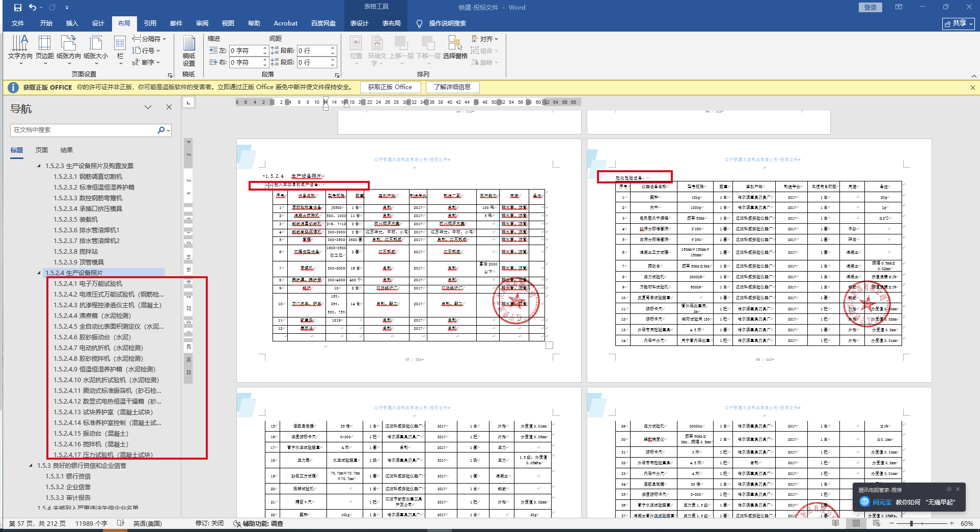The width and height of the screenshot is (980, 532).
Task: Switch to read mode view in status bar
Action: 835,523
